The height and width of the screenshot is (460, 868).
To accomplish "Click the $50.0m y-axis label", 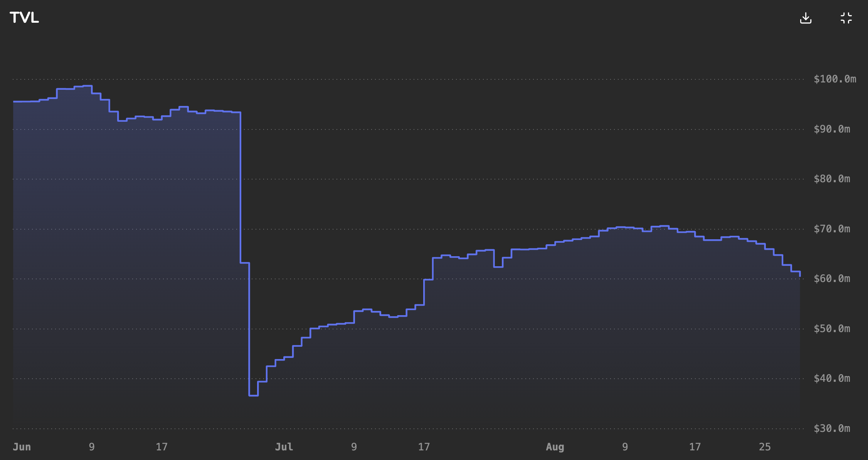I will point(831,329).
